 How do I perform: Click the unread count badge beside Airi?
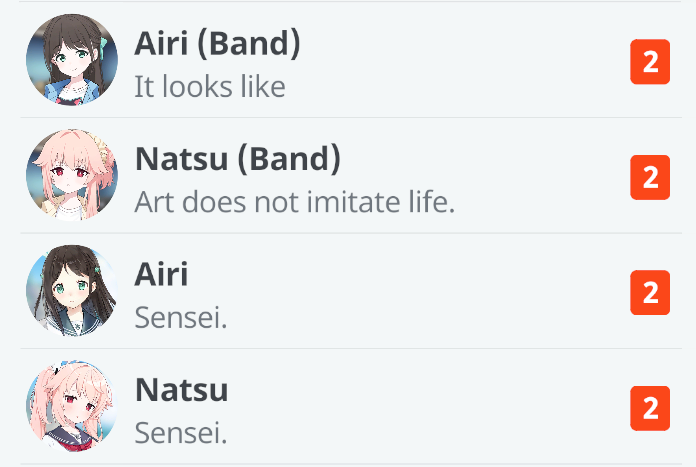(650, 293)
